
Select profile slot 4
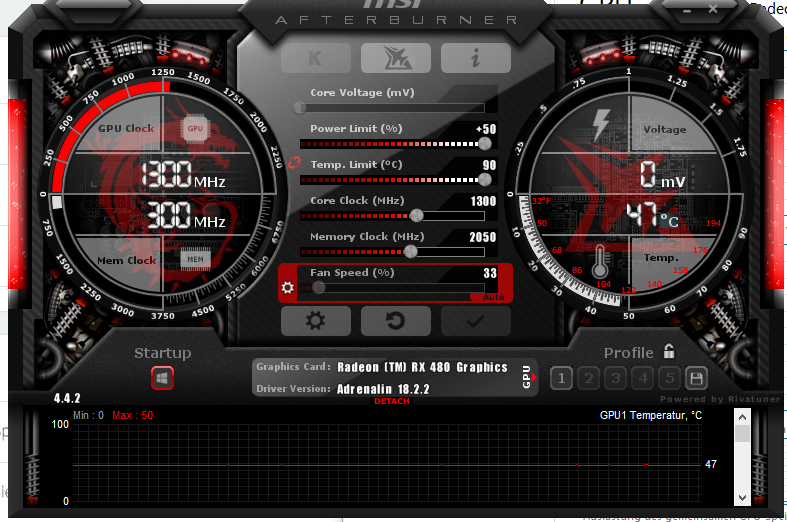tap(643, 378)
